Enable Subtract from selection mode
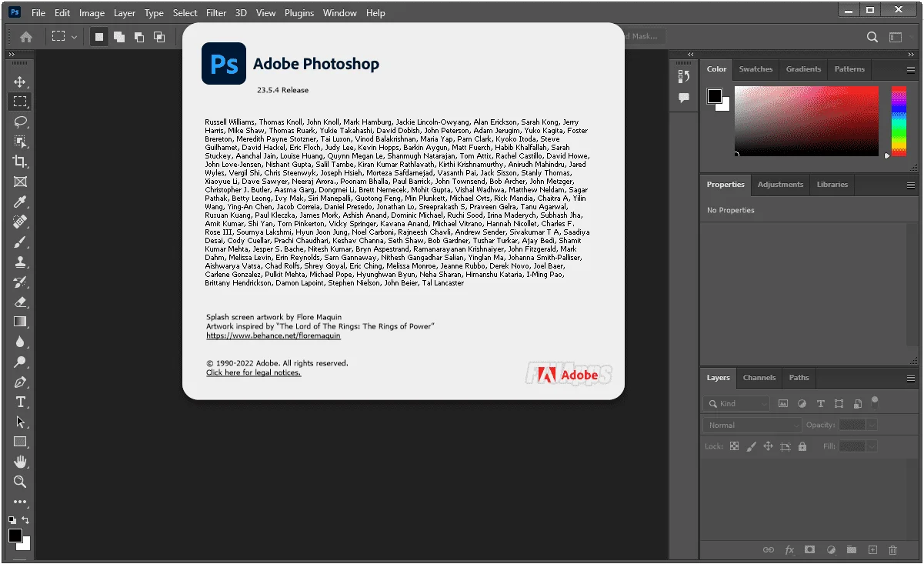Image resolution: width=924 pixels, height=564 pixels. click(139, 36)
